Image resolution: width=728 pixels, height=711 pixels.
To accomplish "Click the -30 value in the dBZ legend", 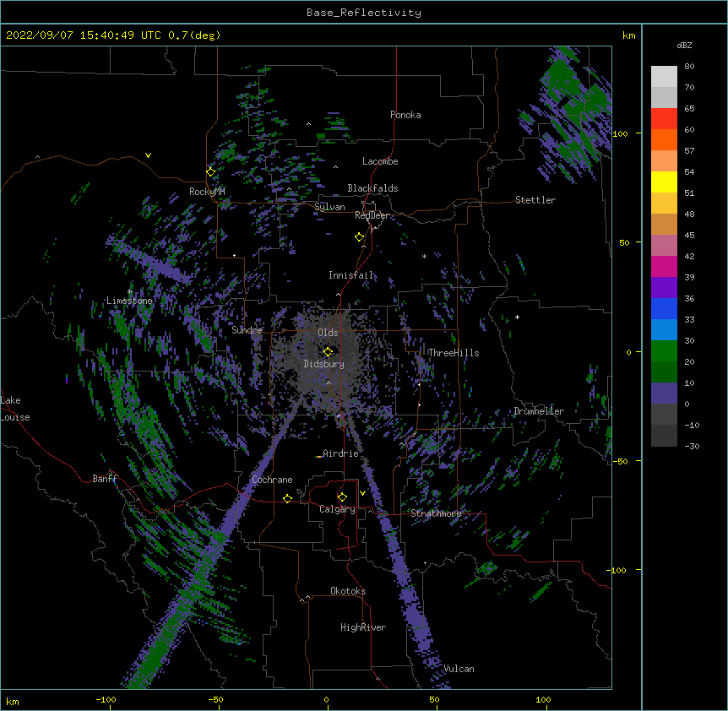I will (692, 447).
